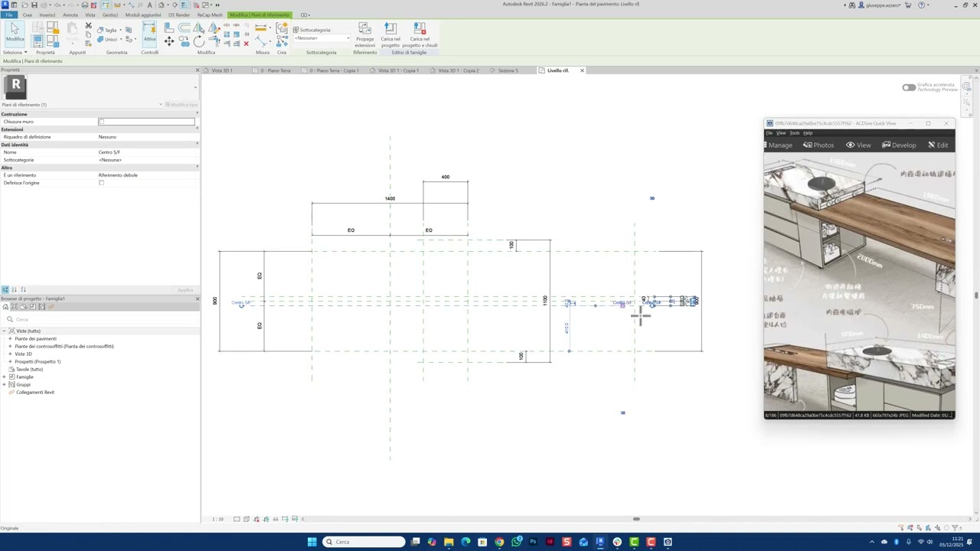Click the aligned dimension Misura icon
Viewport: 980px width, 551px height.
click(x=263, y=40)
